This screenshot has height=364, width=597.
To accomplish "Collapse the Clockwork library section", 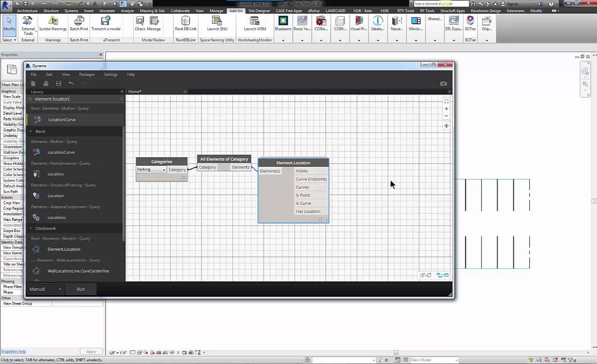I will click(31, 228).
